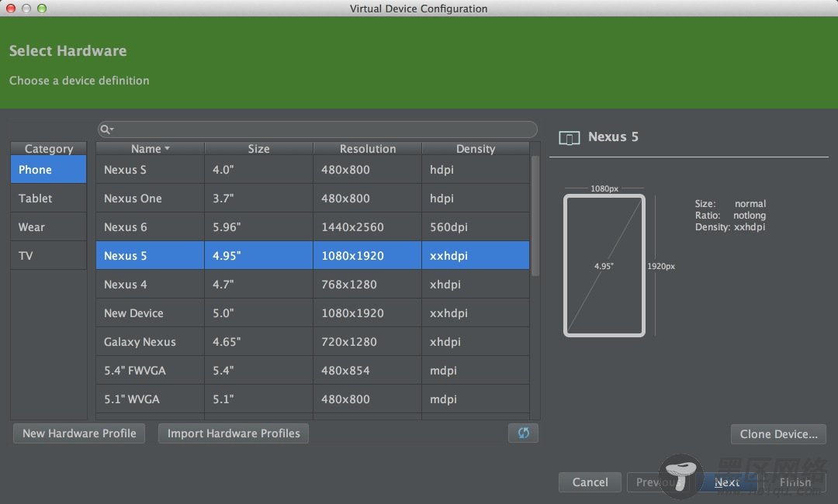838x504 pixels.
Task: Click the red close window button
Action: pos(11,8)
